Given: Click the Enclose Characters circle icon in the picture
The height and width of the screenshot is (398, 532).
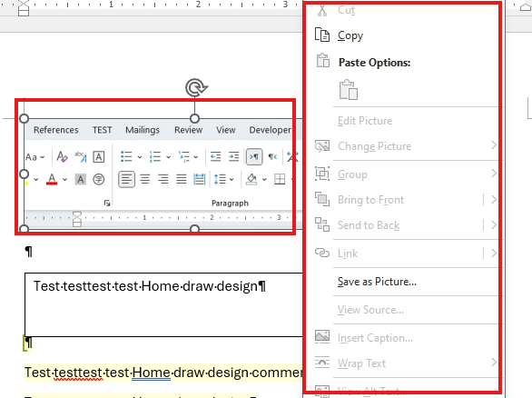Looking at the screenshot, I should coord(99,179).
